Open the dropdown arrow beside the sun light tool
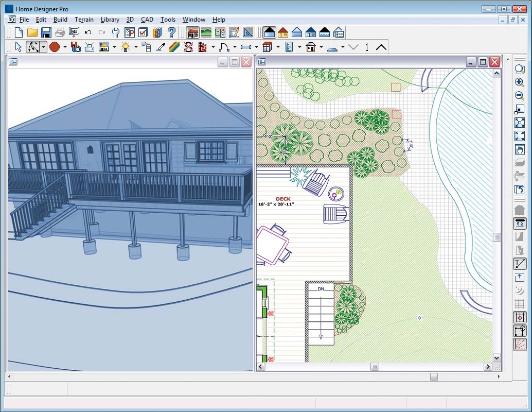 tap(136, 47)
